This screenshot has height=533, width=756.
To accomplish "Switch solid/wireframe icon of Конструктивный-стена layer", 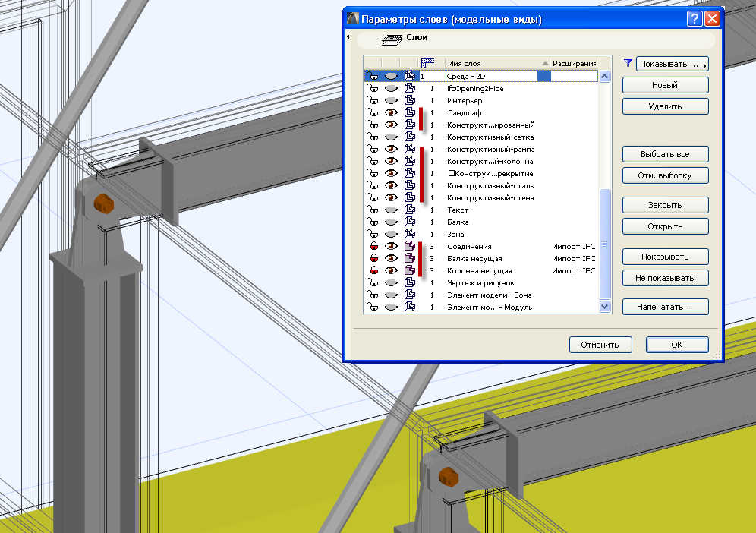I will coord(410,197).
